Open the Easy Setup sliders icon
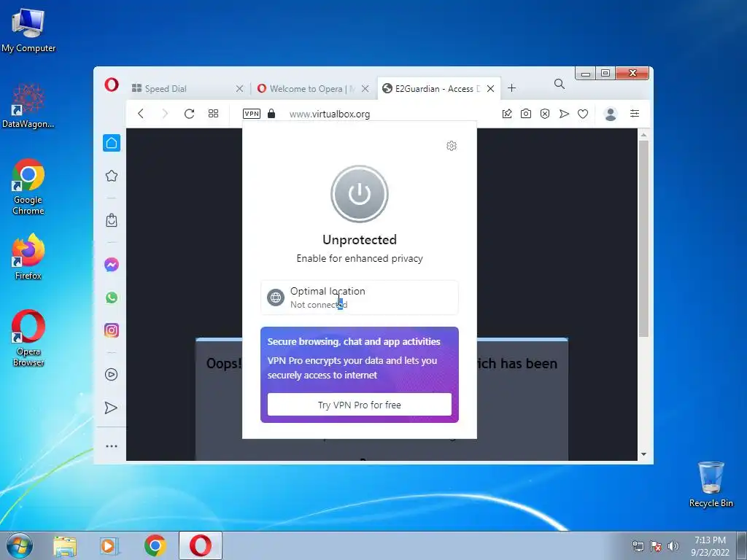This screenshot has width=747, height=560. [x=635, y=113]
